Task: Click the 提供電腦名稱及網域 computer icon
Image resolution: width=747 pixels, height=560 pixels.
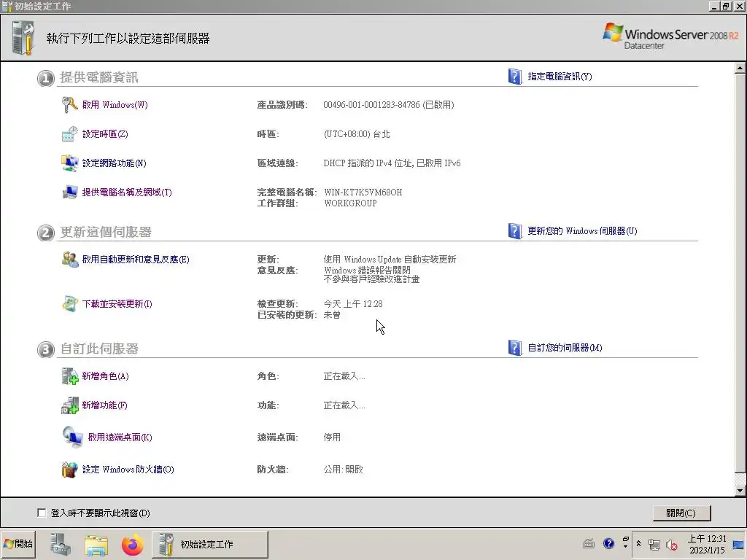Action: 69,192
